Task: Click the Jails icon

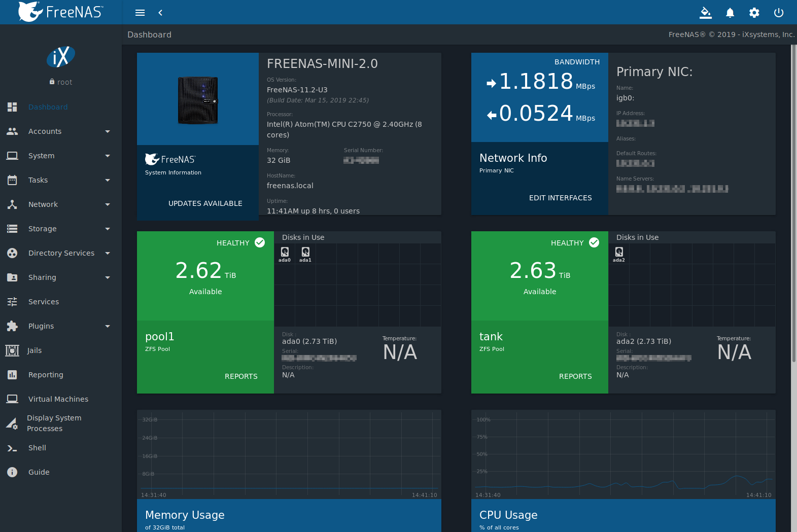Action: point(12,350)
